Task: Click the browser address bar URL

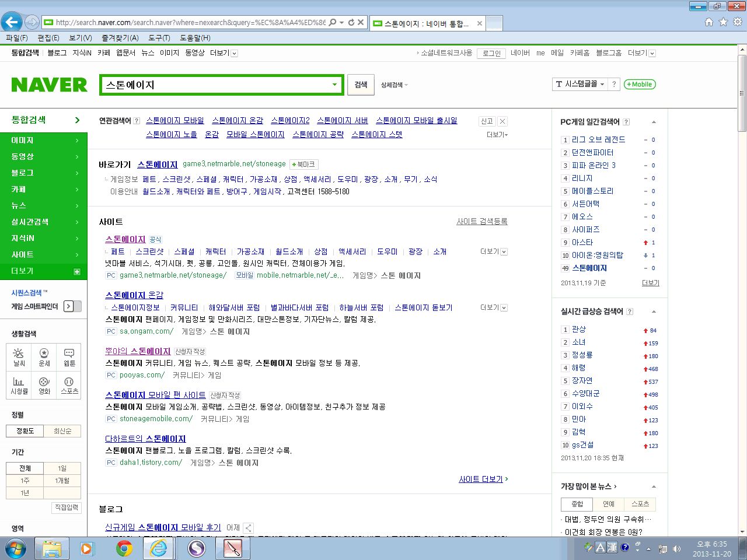Action: 190,23
